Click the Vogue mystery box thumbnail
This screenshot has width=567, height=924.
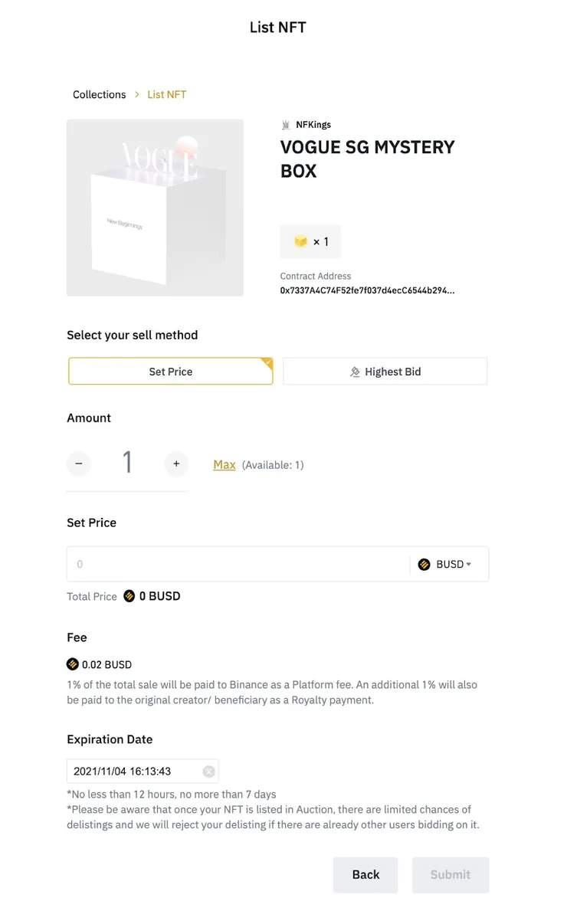tap(155, 208)
